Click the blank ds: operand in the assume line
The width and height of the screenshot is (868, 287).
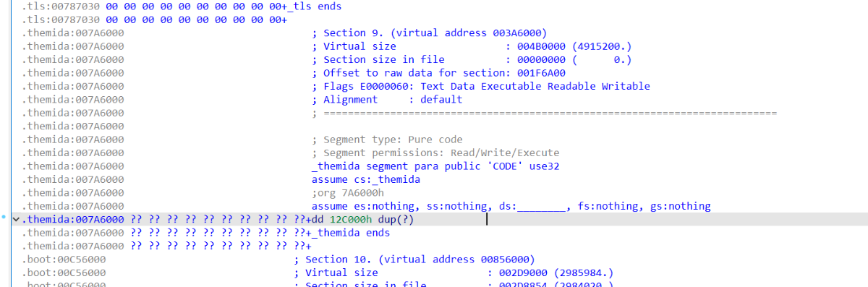pos(541,206)
